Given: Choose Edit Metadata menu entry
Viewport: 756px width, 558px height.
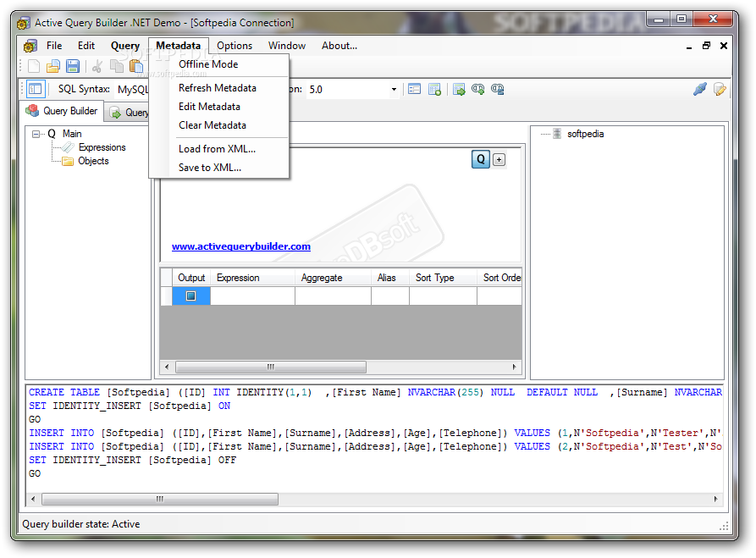Looking at the screenshot, I should 219,107.
